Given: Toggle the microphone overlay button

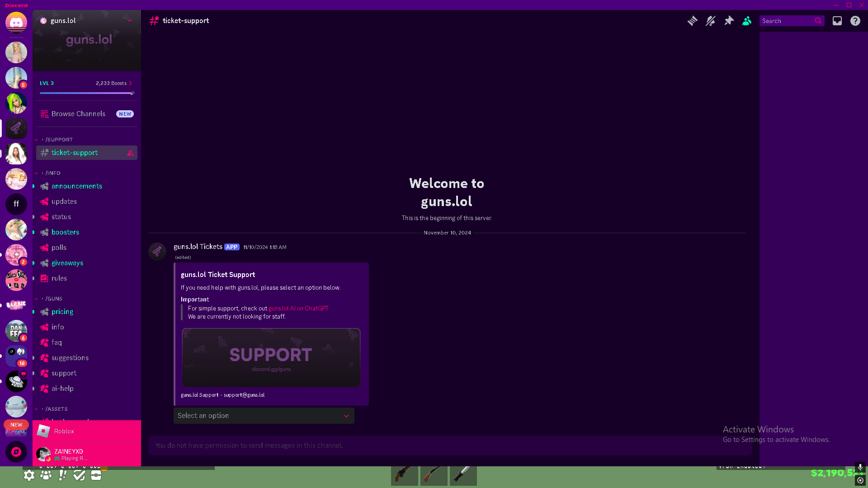Looking at the screenshot, I should pos(860,467).
